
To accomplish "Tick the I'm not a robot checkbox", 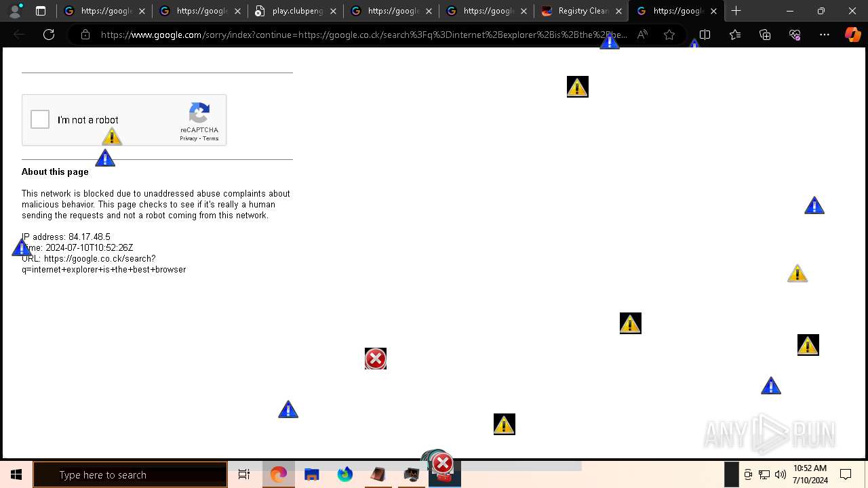I will tap(40, 120).
